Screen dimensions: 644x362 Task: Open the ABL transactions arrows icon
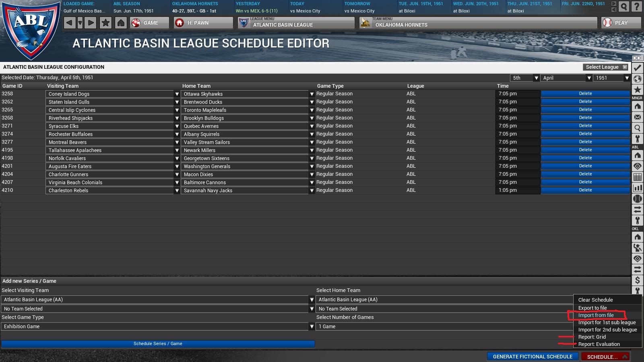638,210
